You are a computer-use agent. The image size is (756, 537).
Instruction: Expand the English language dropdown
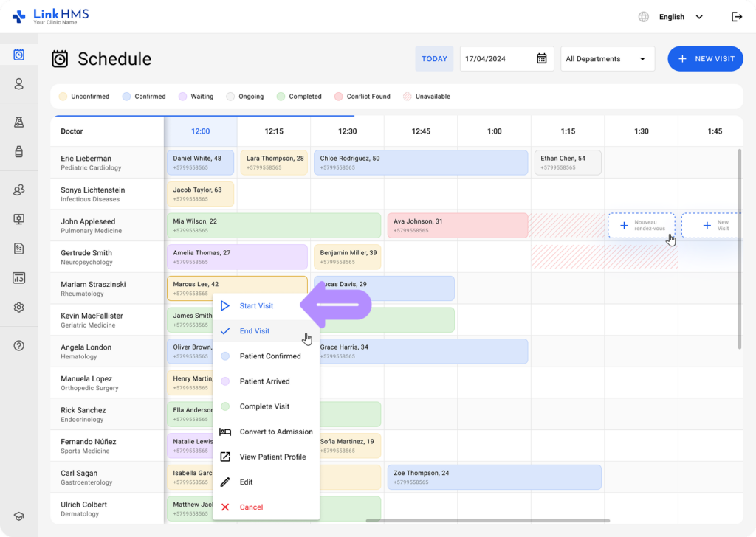[x=681, y=17]
